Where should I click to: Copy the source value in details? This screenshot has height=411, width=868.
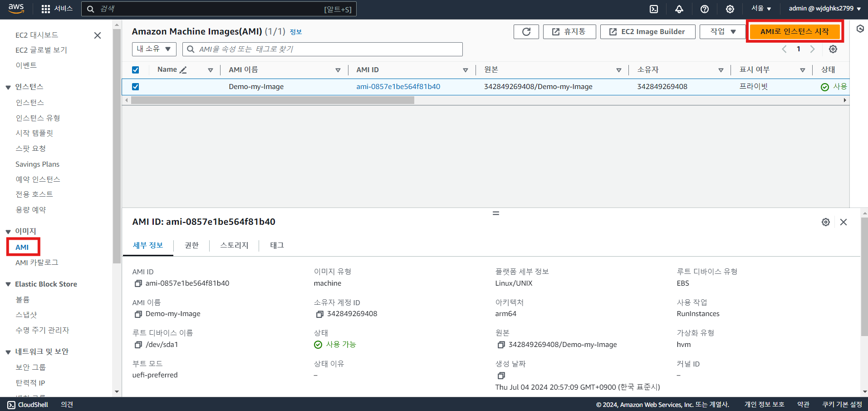[501, 345]
